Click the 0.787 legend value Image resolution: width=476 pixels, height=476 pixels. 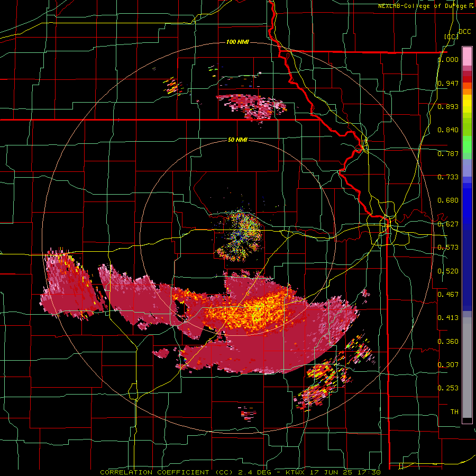448,153
